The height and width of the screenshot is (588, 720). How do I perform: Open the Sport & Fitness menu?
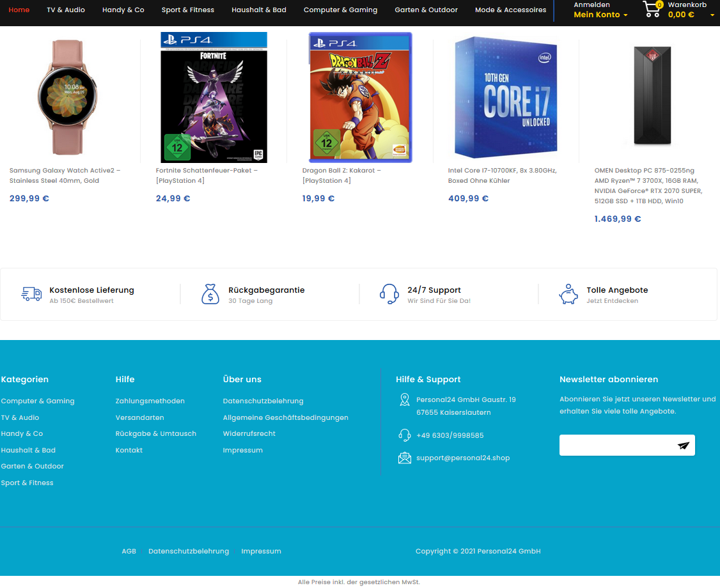pos(188,10)
